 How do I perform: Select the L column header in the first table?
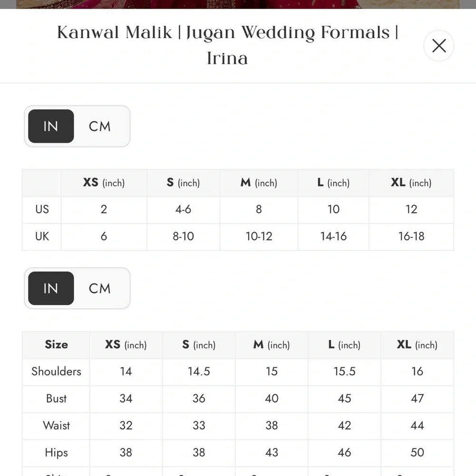click(x=333, y=182)
